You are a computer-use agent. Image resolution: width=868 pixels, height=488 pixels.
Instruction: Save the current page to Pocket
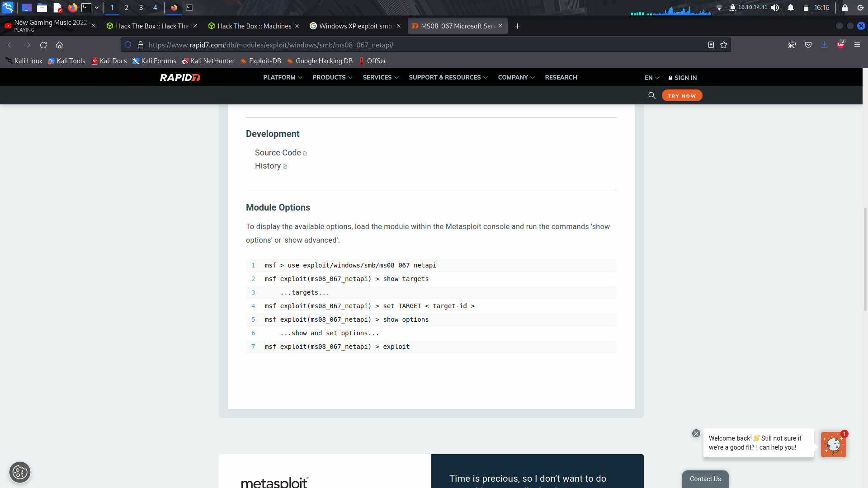[x=808, y=45]
